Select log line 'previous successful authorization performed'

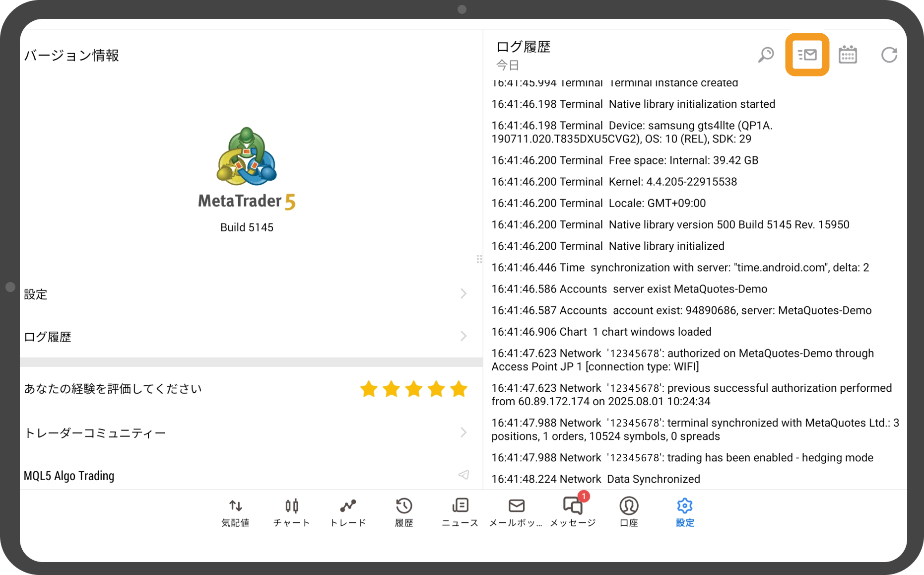(x=692, y=395)
